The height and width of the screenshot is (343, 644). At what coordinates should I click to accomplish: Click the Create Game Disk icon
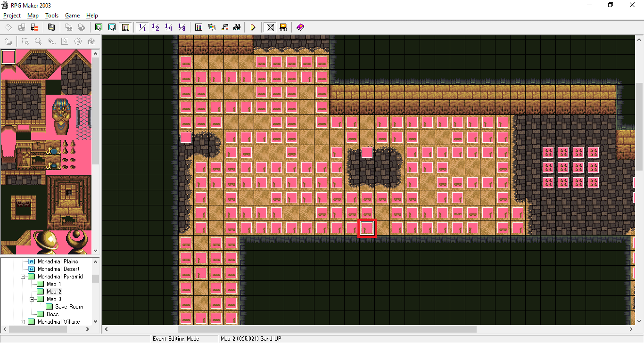69,27
